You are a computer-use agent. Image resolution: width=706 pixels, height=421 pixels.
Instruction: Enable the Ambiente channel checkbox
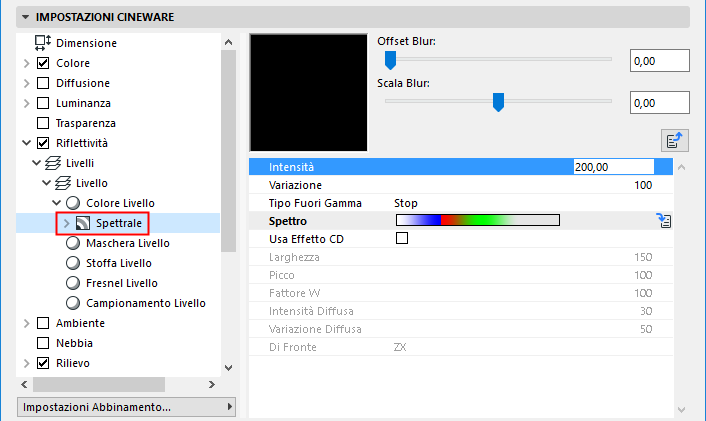click(x=43, y=323)
